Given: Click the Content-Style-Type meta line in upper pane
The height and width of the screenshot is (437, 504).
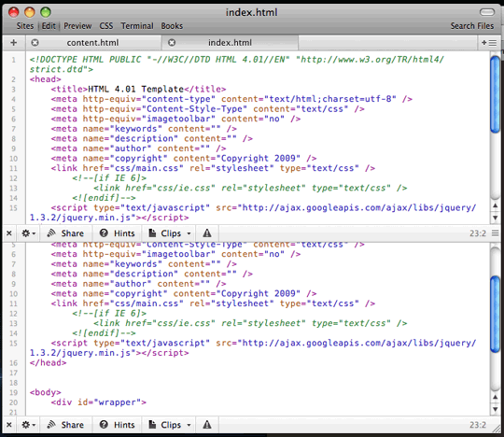Looking at the screenshot, I should tap(207, 109).
